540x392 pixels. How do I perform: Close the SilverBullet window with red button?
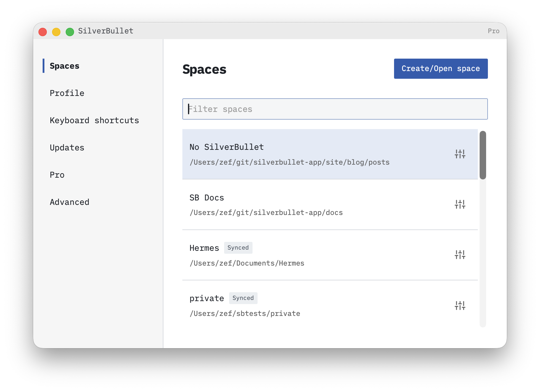point(43,32)
